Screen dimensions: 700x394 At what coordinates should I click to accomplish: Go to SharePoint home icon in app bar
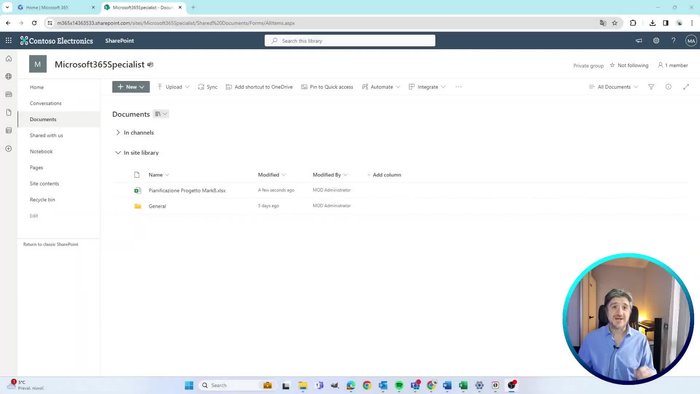[x=8, y=58]
